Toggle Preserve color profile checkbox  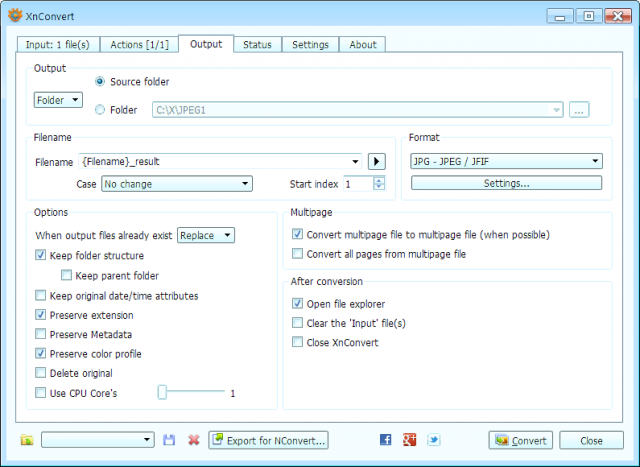pyautogui.click(x=40, y=354)
